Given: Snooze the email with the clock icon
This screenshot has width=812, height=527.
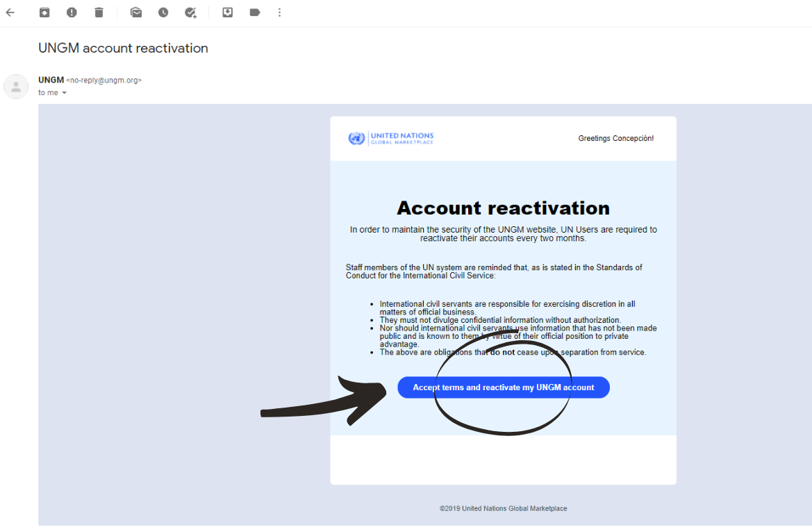Looking at the screenshot, I should click(163, 12).
